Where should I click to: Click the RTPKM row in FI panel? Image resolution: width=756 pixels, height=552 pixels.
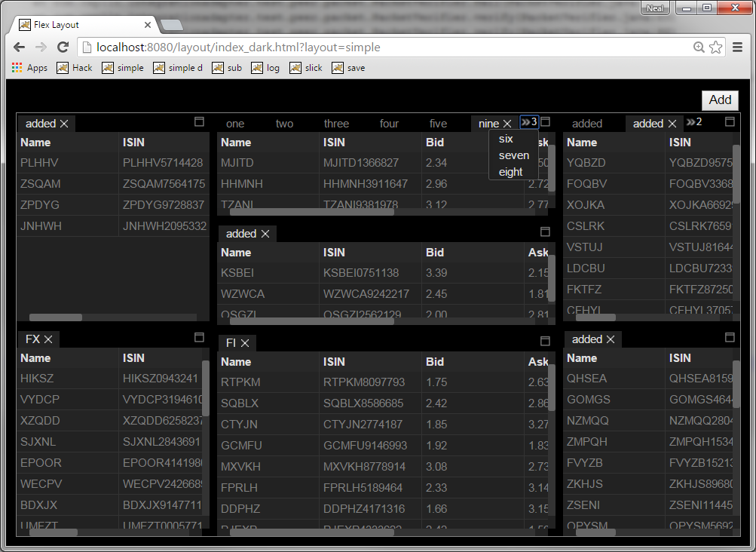click(x=384, y=382)
